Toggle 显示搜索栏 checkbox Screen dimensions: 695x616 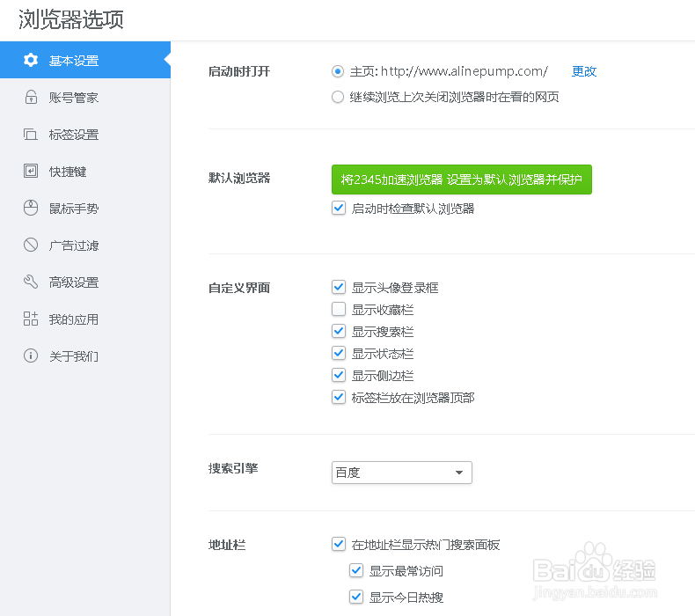(x=339, y=331)
